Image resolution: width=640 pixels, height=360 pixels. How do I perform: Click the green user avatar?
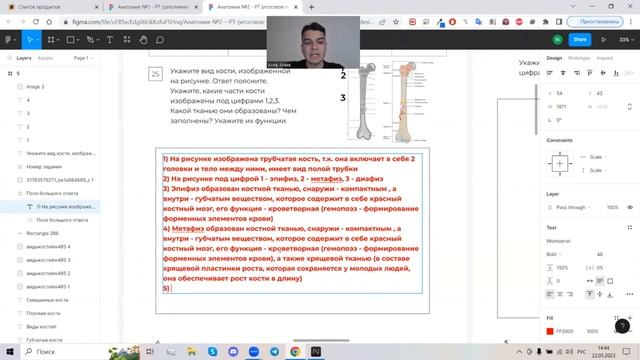(x=558, y=40)
